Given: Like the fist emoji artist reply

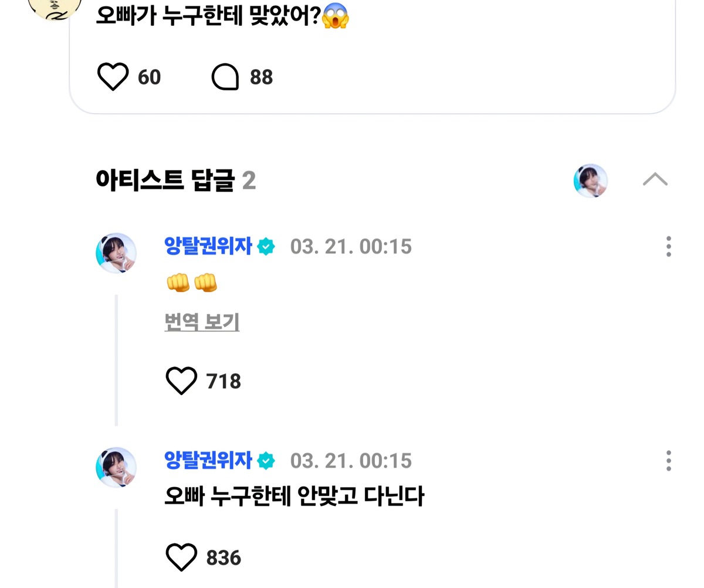Looking at the screenshot, I should [x=181, y=381].
